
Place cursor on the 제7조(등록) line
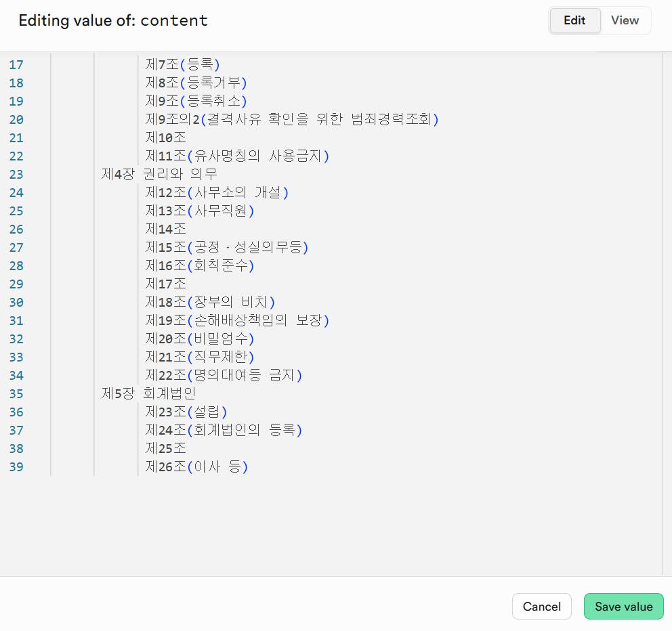(183, 65)
